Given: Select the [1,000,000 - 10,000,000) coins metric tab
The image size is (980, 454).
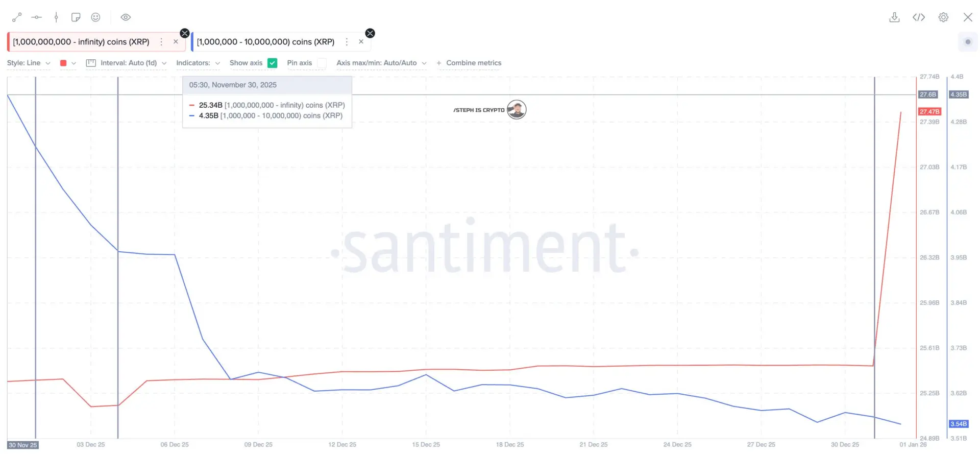Looking at the screenshot, I should [265, 42].
